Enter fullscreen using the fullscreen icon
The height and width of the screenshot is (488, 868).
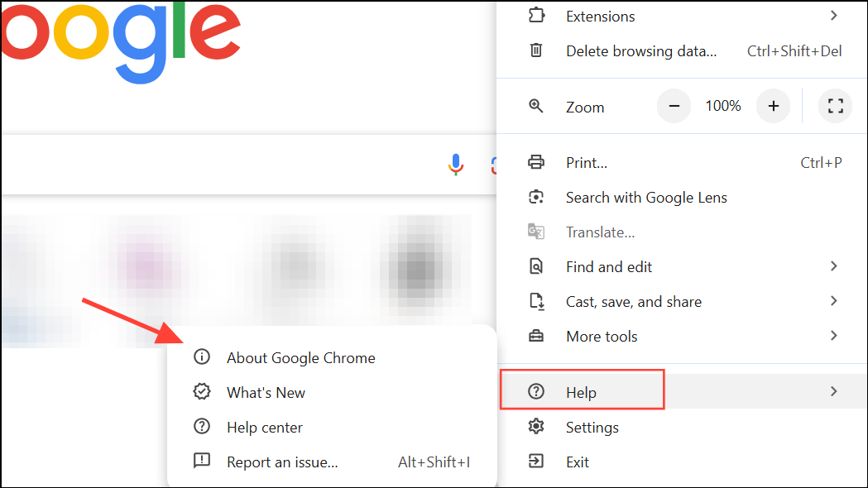836,106
